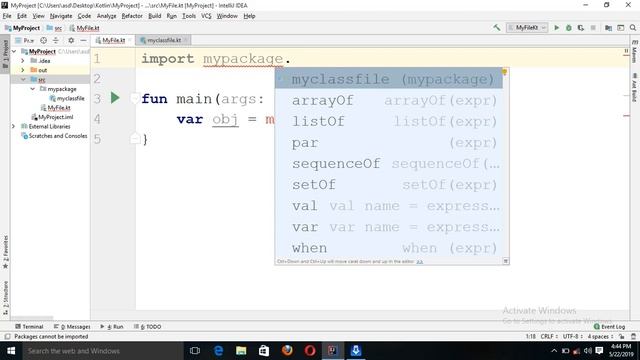
Task: Expand the out folder
Action: 23,70
